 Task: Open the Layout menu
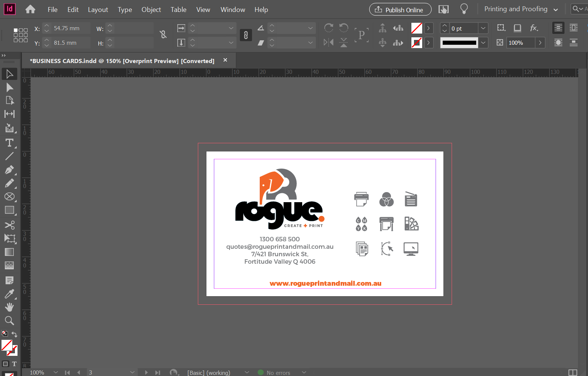[98, 9]
